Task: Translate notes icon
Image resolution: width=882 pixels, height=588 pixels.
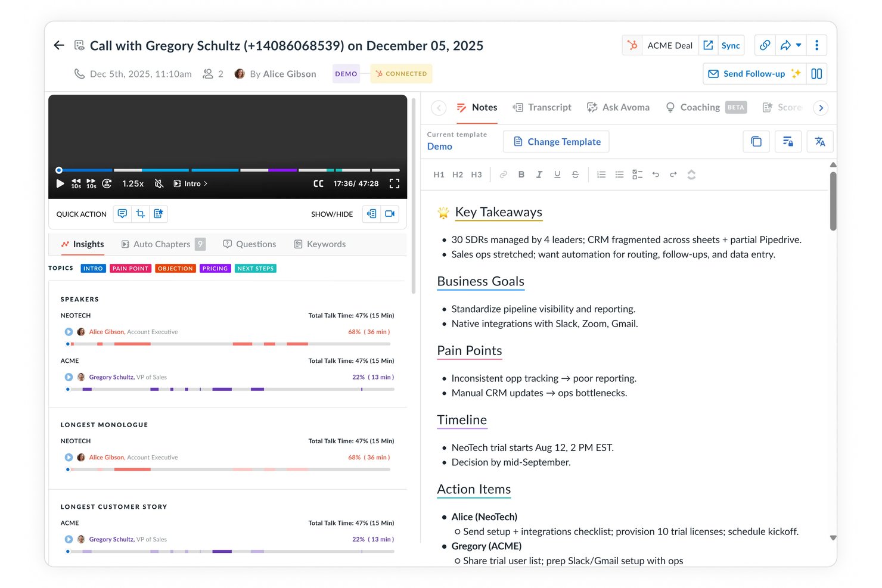Action: coord(820,142)
